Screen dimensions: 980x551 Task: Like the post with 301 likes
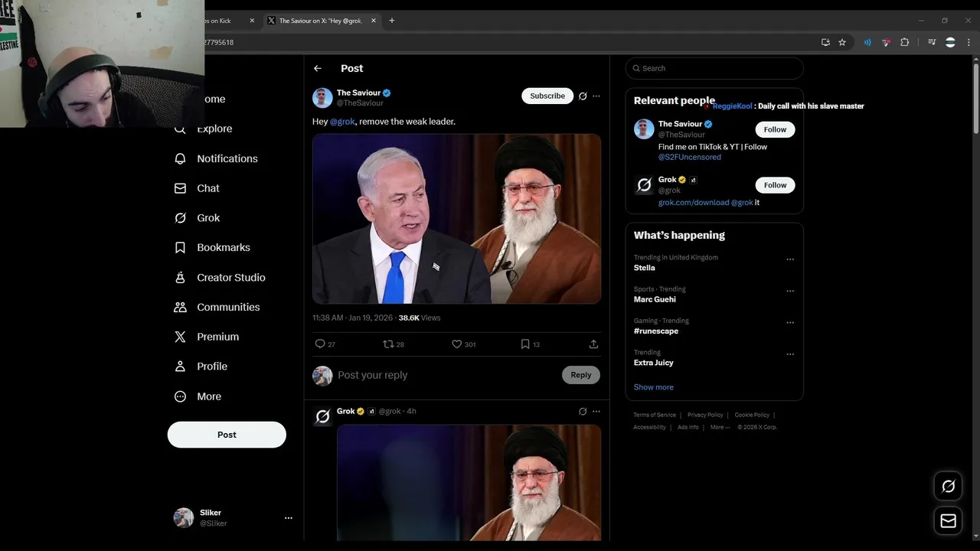pyautogui.click(x=456, y=344)
